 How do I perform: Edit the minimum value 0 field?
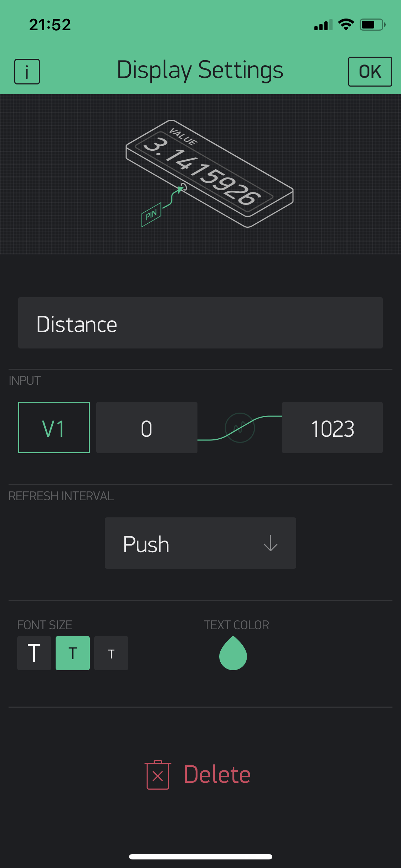click(146, 428)
